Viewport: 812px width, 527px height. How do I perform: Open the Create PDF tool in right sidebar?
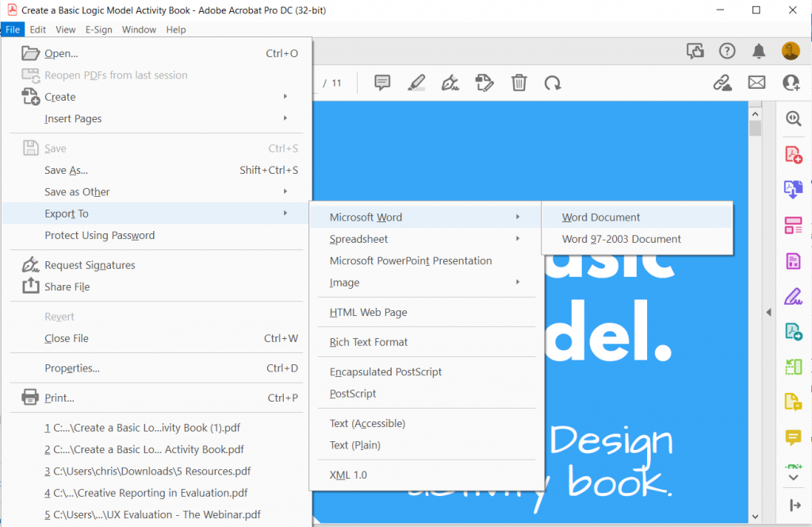click(x=793, y=155)
